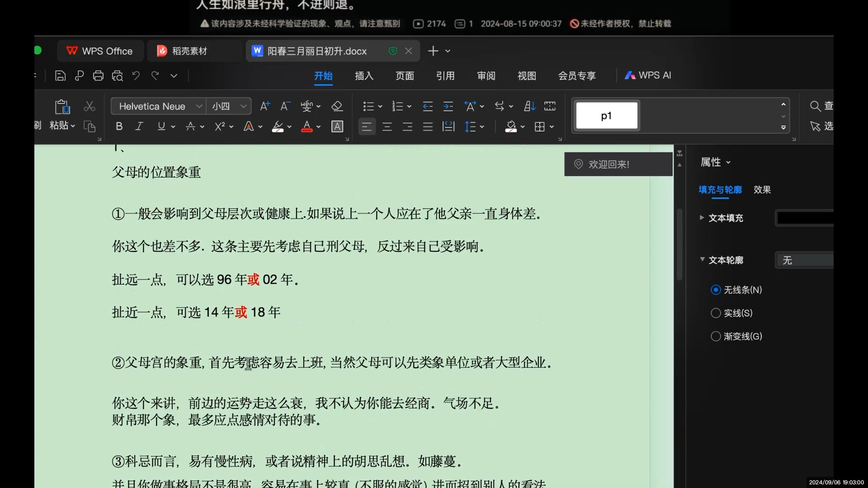Decrease paragraph indent
The height and width of the screenshot is (488, 868).
coord(428,106)
